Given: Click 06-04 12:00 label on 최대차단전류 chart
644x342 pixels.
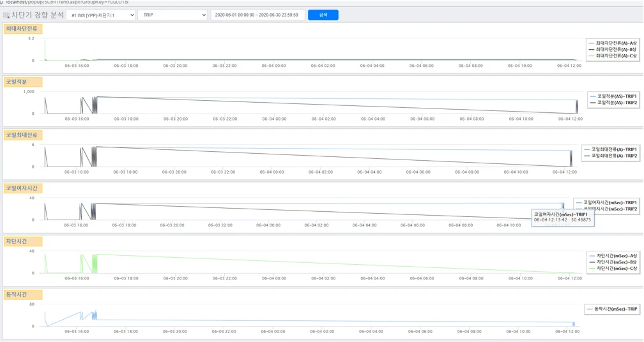Looking at the screenshot, I should pyautogui.click(x=569, y=66).
